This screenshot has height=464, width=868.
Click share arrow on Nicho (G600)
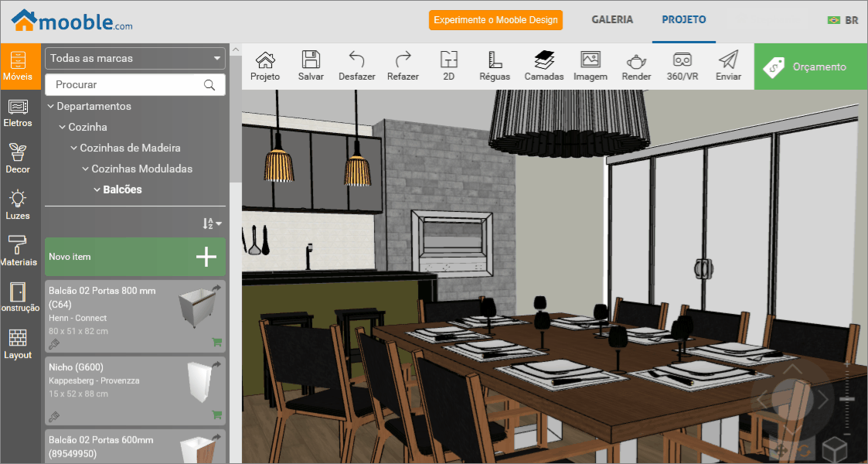pyautogui.click(x=216, y=364)
